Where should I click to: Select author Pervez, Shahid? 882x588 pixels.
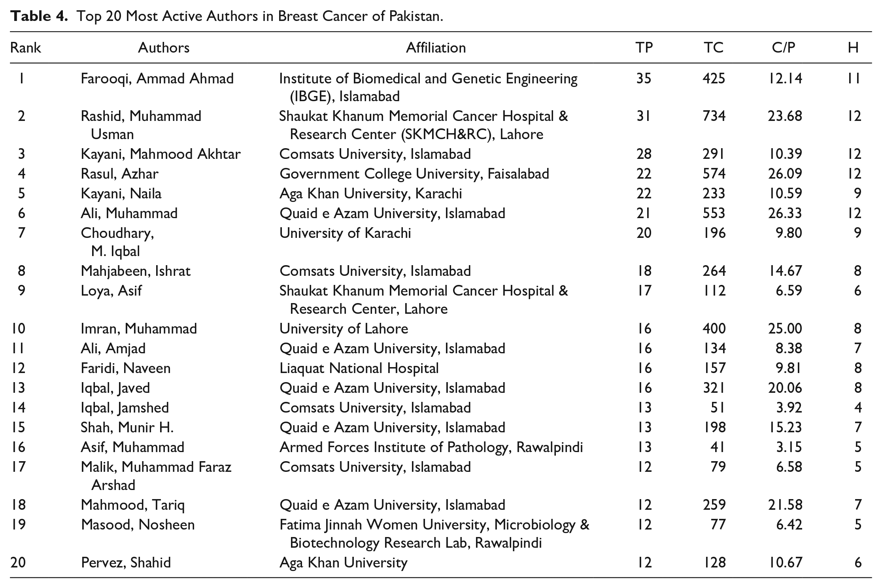pos(126,562)
